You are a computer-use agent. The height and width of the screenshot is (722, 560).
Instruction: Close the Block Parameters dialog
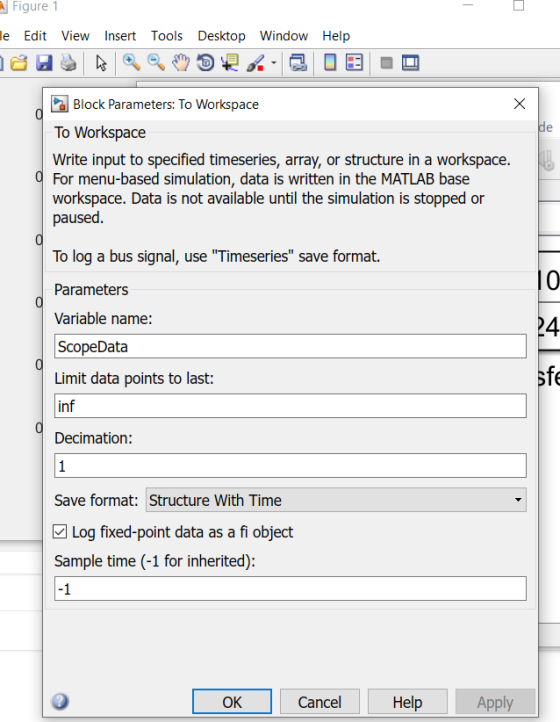[519, 104]
